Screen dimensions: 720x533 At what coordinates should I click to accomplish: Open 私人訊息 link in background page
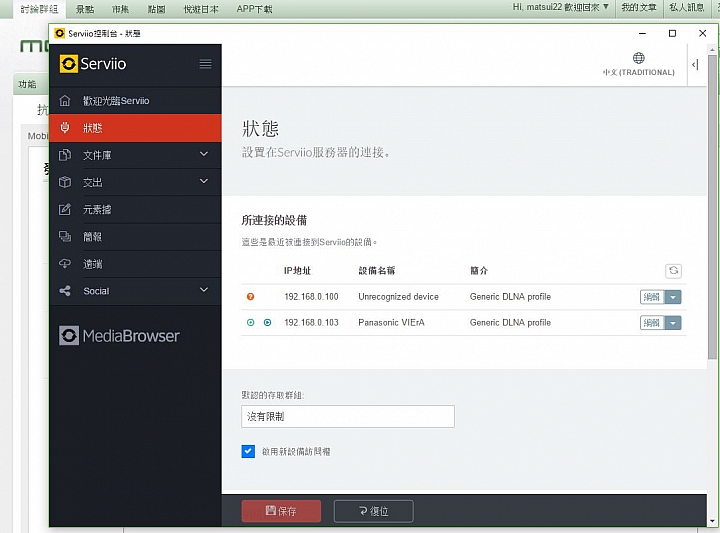(686, 7)
